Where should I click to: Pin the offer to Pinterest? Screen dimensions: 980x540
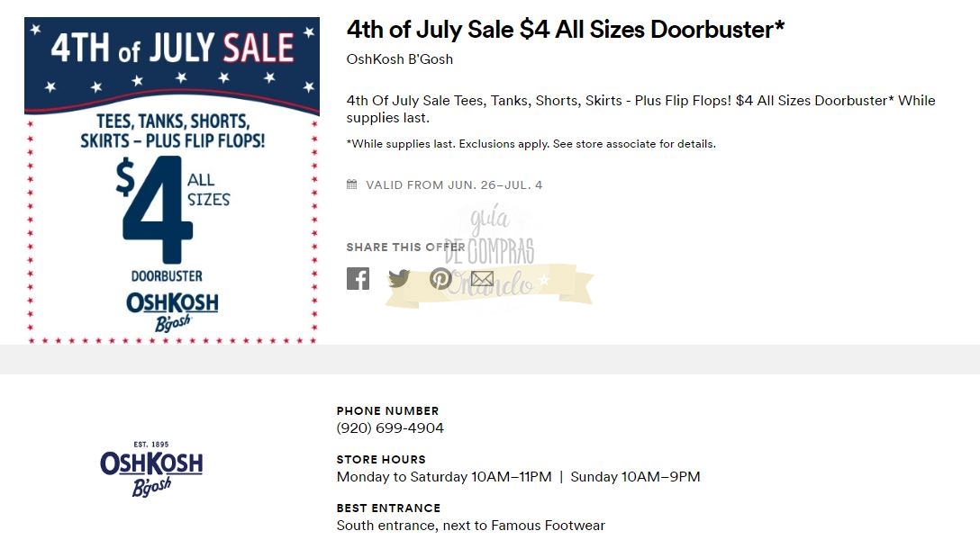pyautogui.click(x=440, y=278)
